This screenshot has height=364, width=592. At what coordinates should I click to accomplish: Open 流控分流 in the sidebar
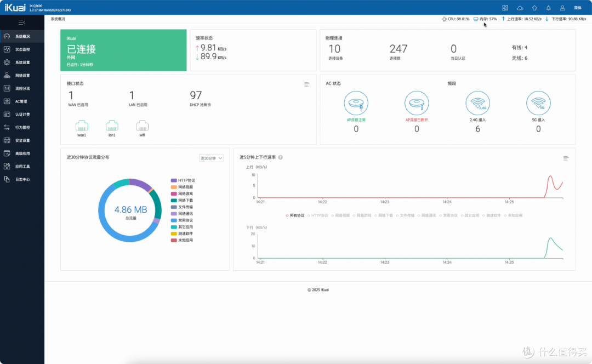point(22,88)
